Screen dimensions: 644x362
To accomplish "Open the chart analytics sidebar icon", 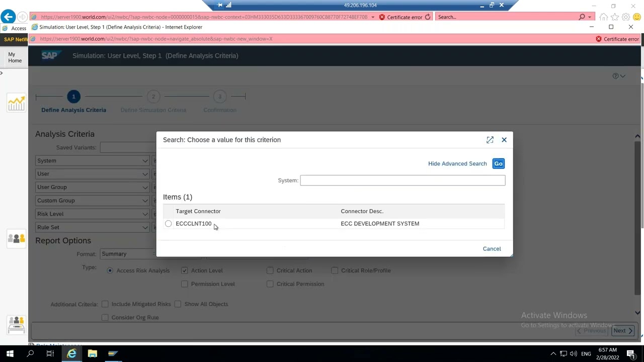I will pyautogui.click(x=16, y=103).
